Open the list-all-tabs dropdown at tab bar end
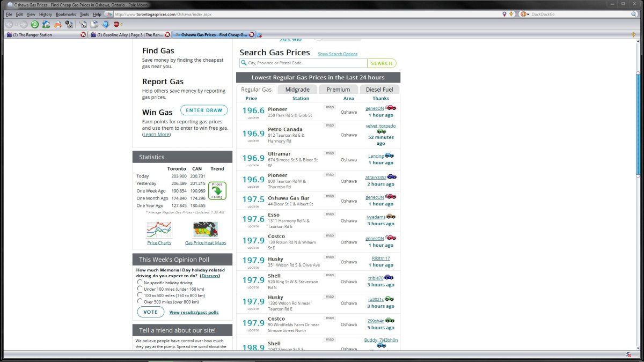Image resolution: width=644 pixels, height=362 pixels. pos(633,35)
